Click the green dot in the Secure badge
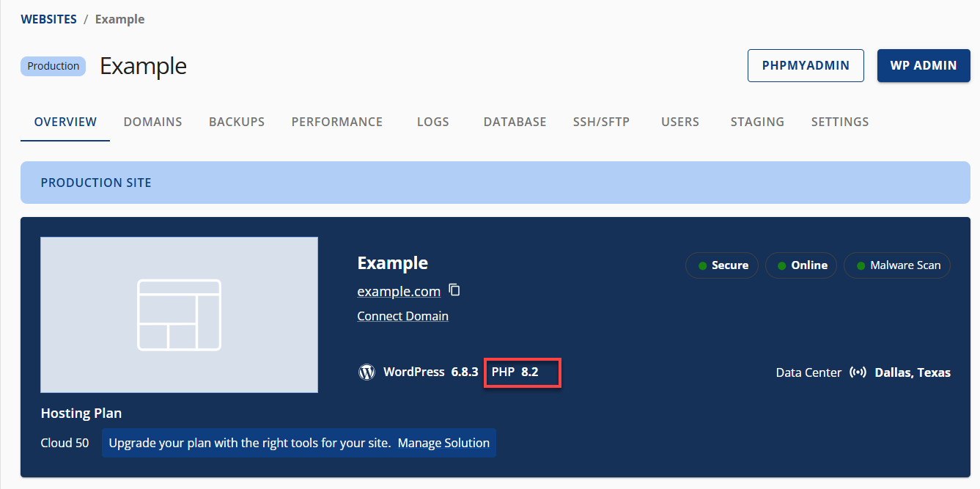 703,265
